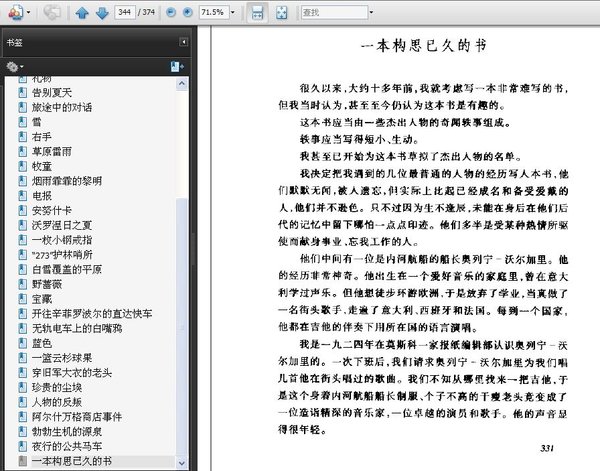This screenshot has height=471, width=600.
Task: Click bookmark icon beside 一本构思已久的书
Action: (23, 461)
